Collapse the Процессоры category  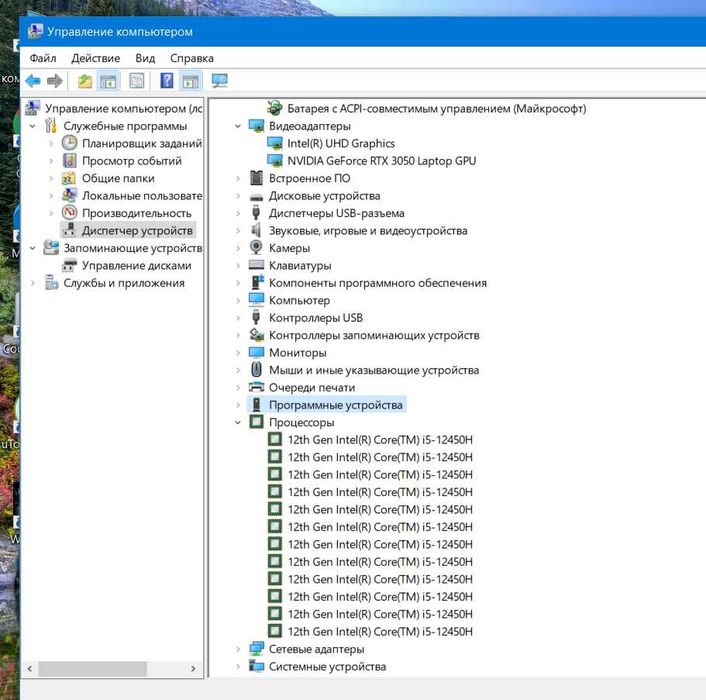[238, 422]
